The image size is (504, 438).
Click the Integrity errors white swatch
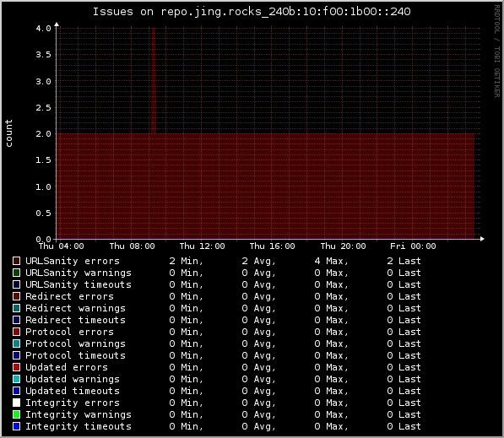[16, 403]
